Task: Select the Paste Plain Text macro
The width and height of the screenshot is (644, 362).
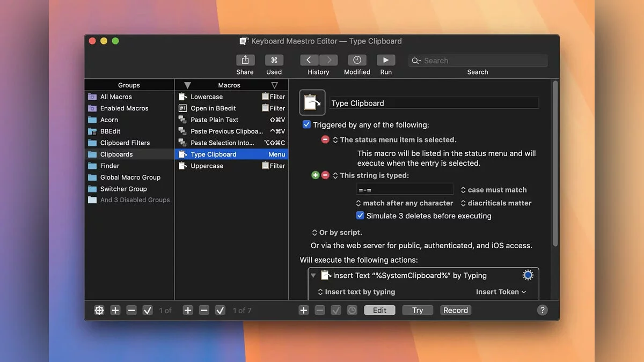Action: click(x=214, y=120)
